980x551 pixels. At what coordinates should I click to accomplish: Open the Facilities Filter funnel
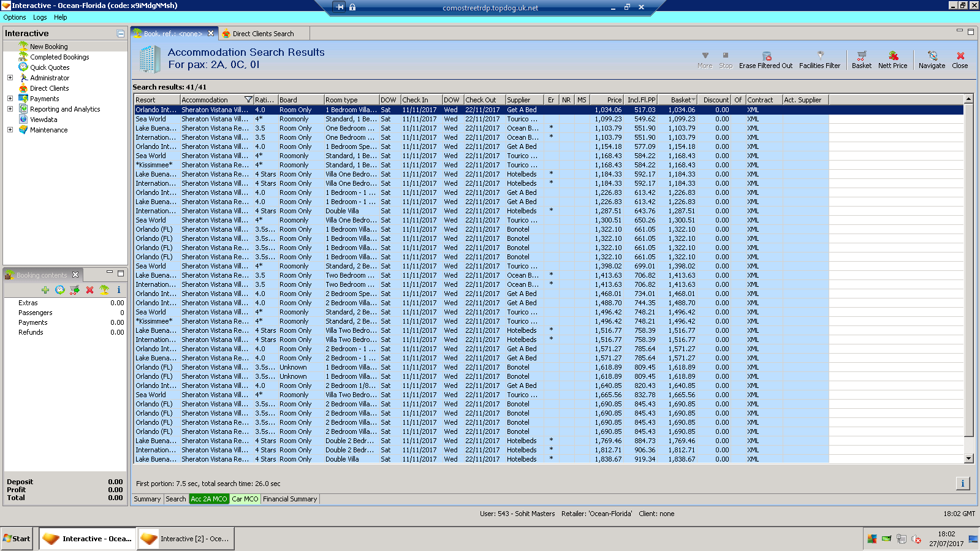point(820,56)
